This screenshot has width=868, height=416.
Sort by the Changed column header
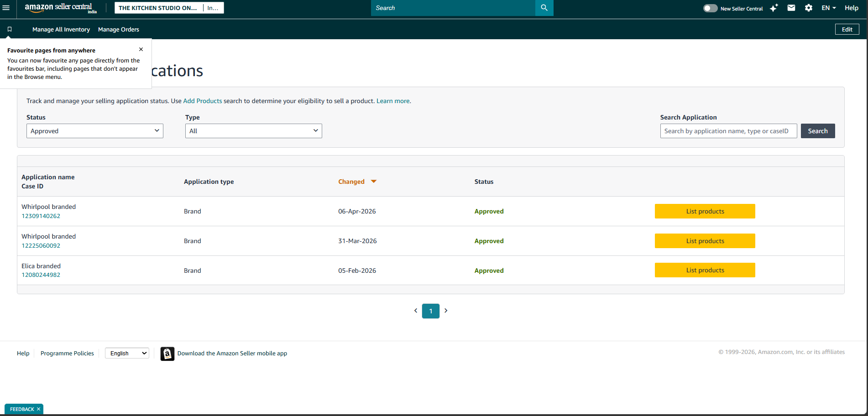351,182
